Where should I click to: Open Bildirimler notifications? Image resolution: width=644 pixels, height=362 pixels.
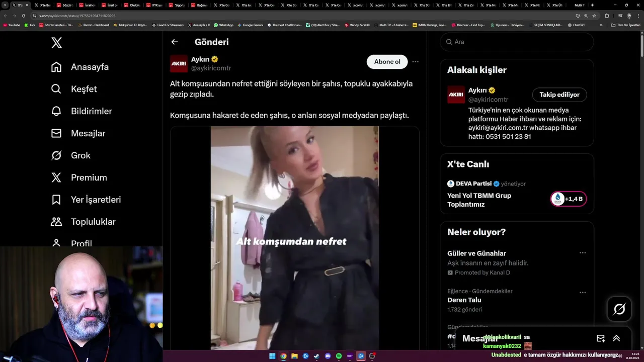82,111
